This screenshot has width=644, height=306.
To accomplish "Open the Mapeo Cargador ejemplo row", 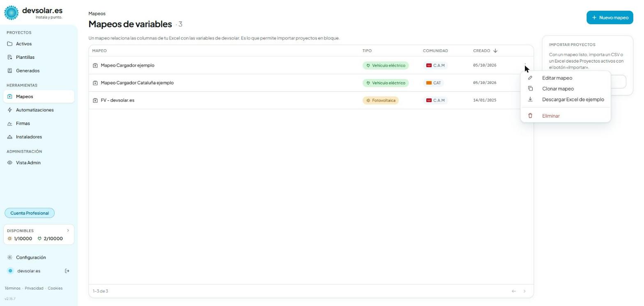I will (311, 65).
